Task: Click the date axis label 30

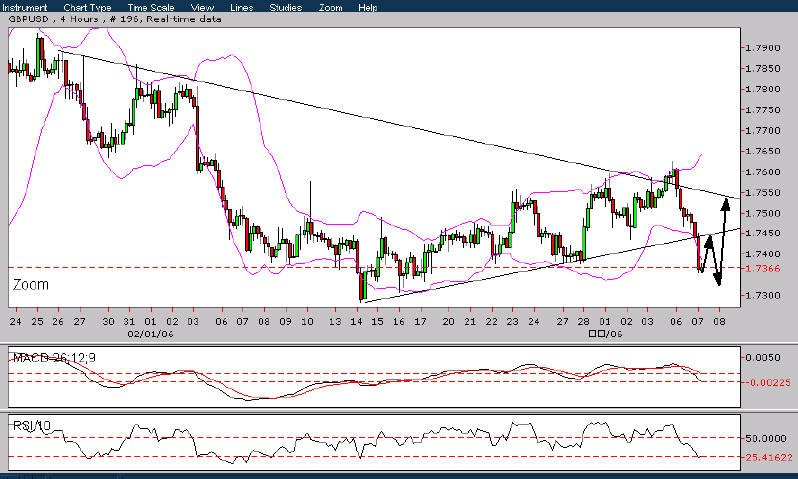Action: [x=108, y=322]
